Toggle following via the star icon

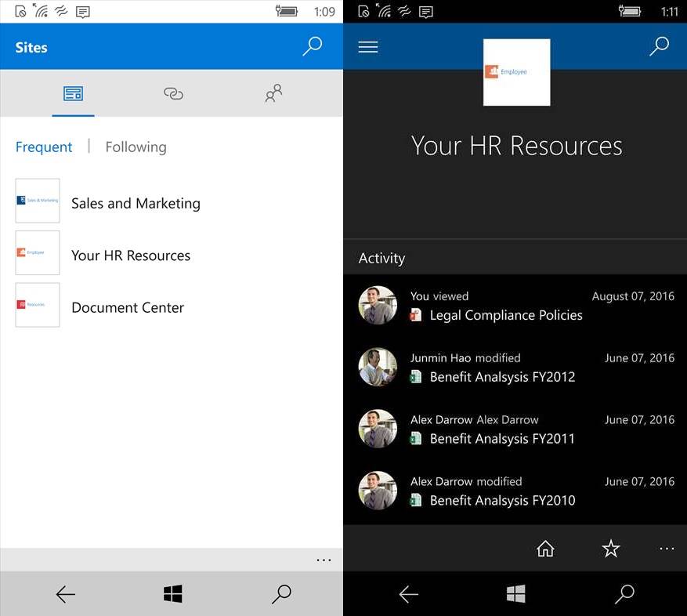pyautogui.click(x=611, y=549)
